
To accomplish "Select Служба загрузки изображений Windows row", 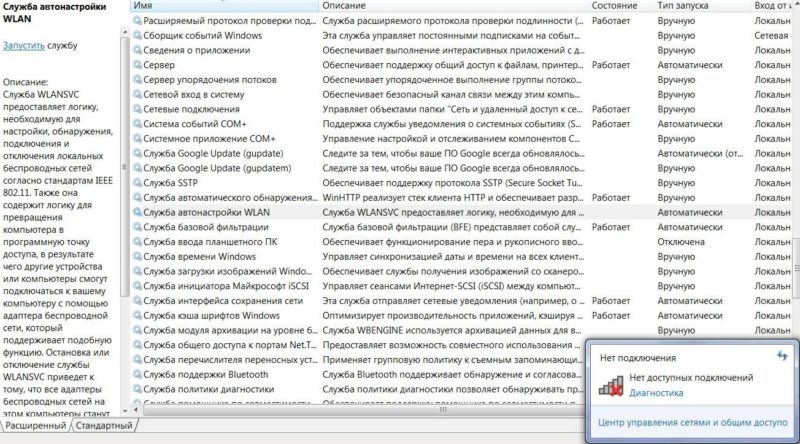I will point(462,272).
